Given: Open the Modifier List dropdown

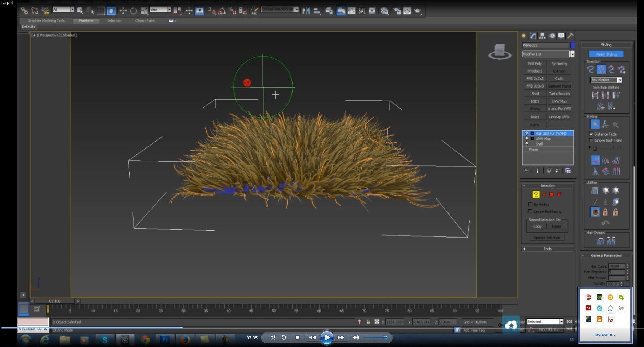Looking at the screenshot, I should pos(572,54).
